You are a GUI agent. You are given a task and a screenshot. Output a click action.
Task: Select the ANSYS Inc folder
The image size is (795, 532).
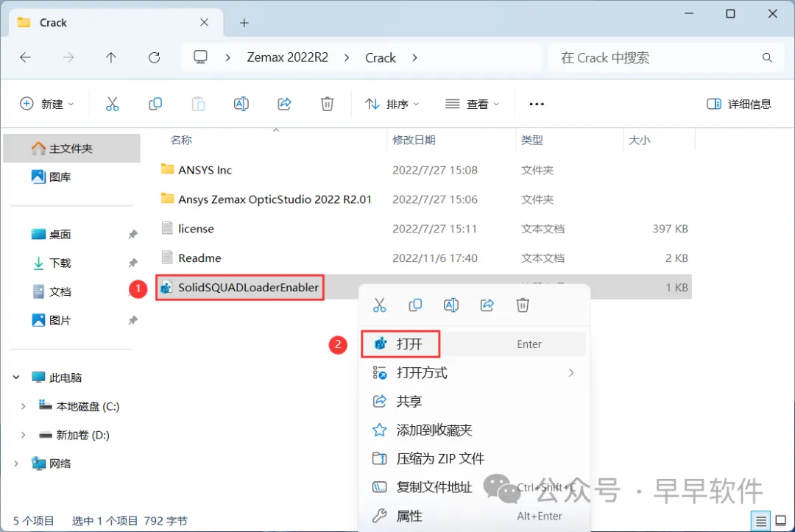click(x=423, y=170)
